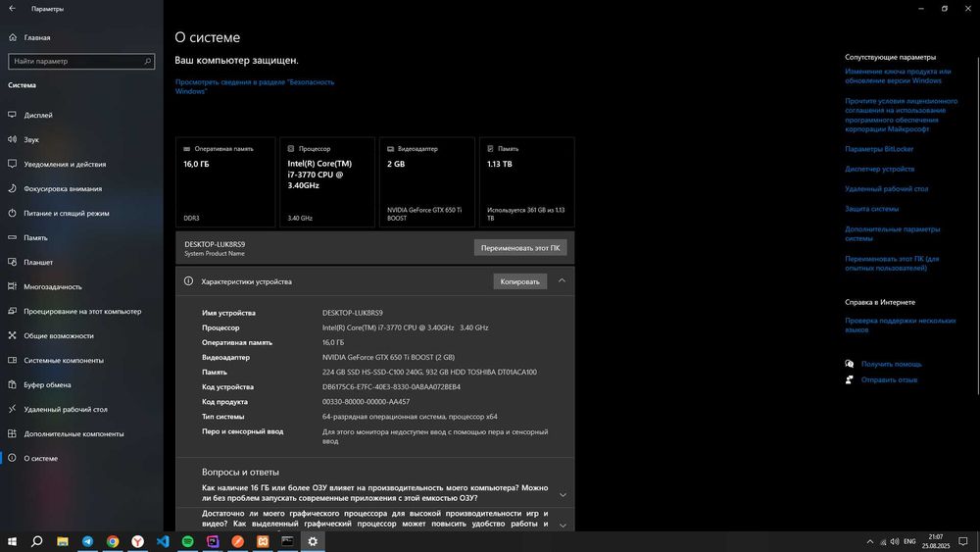Click Переименовать этот ПК (для опытных) link
Screen dimensions: 980x552
892,263
